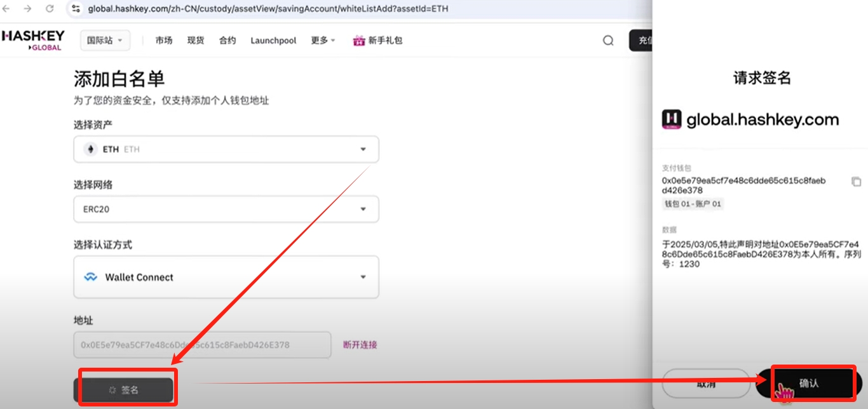
Task: Open the 国际站 region dropdown
Action: [x=105, y=40]
